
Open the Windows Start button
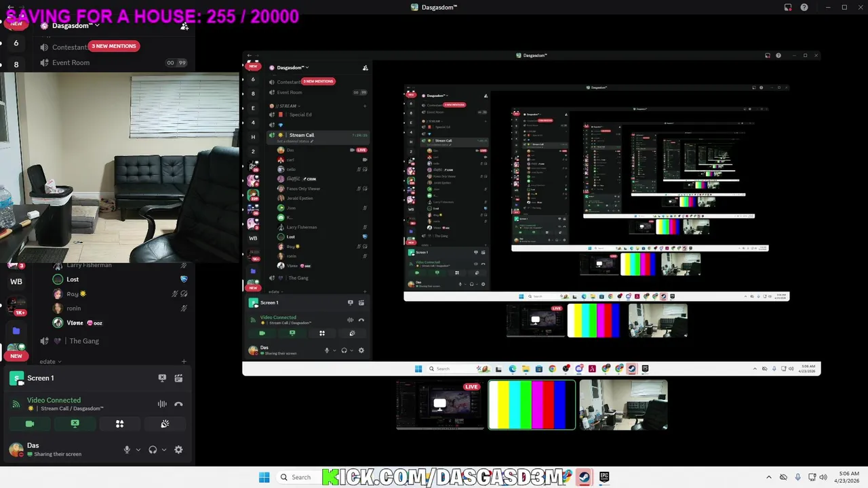(x=264, y=477)
